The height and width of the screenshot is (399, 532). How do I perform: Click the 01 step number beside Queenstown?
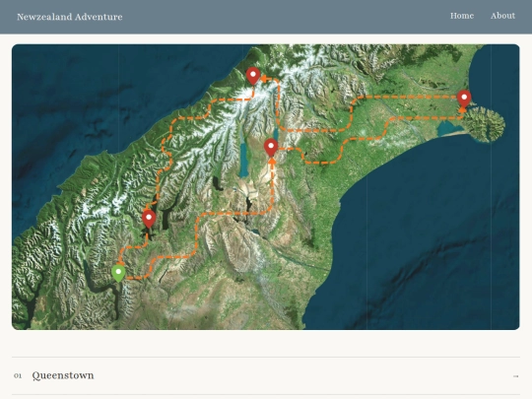18,376
